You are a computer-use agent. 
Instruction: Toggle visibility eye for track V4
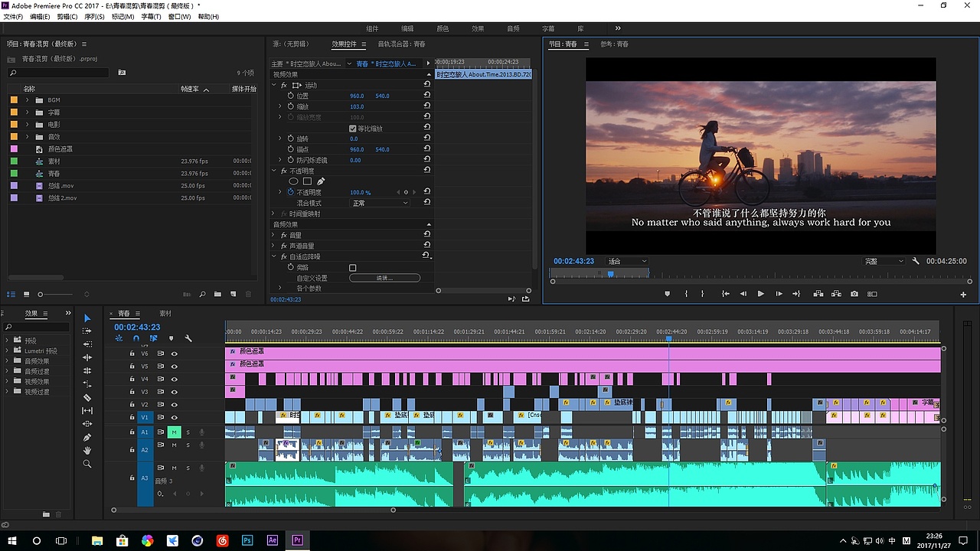click(175, 379)
